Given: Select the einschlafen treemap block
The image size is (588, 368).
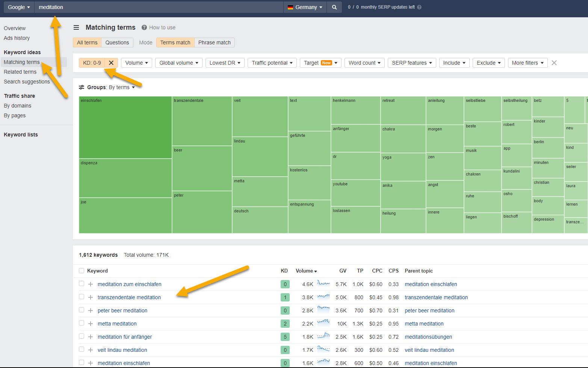Looking at the screenshot, I should [125, 127].
